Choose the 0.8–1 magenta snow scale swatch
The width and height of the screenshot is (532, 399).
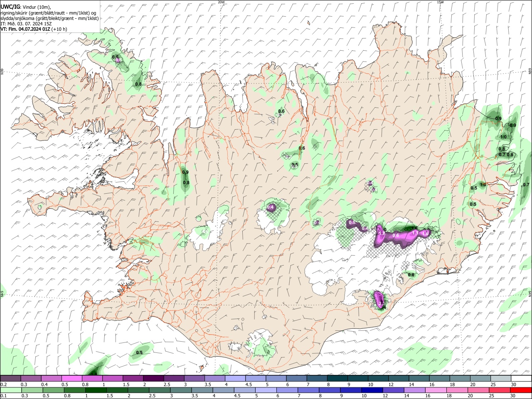coord(92,379)
